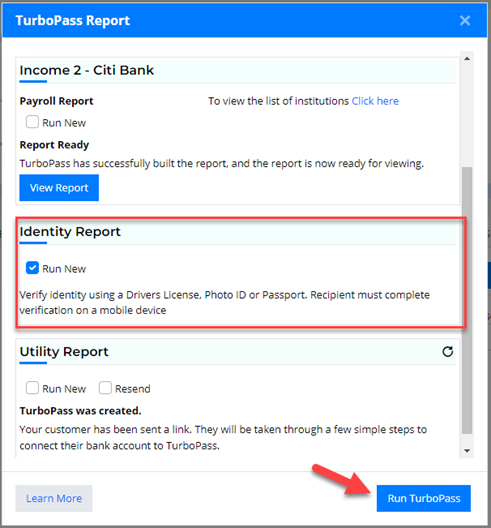Click the Payroll Report label
This screenshot has width=491, height=528.
[56, 101]
